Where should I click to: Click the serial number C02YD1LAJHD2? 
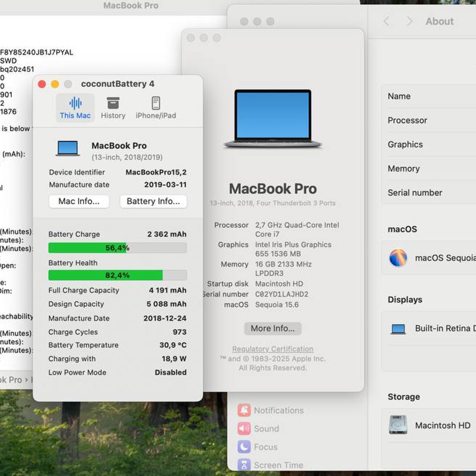tap(281, 294)
